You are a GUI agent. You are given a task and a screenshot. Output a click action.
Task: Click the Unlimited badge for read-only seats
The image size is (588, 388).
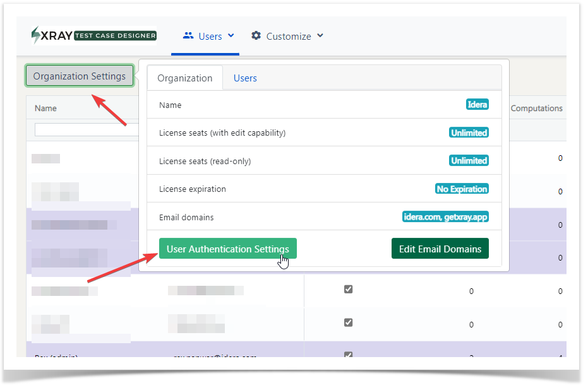click(x=469, y=161)
